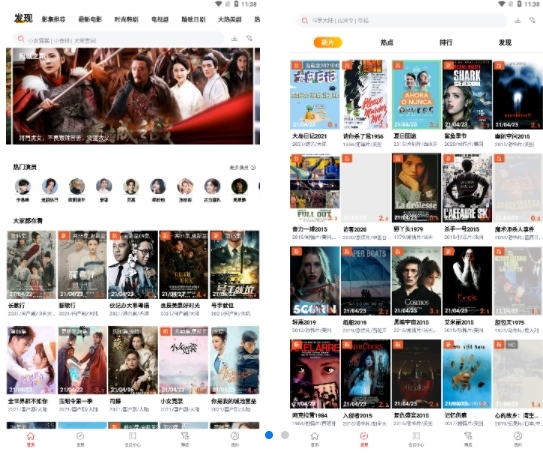The image size is (543, 456).
Task: Click the red magnifier icon in left screen's search bar
Action: click(x=21, y=39)
